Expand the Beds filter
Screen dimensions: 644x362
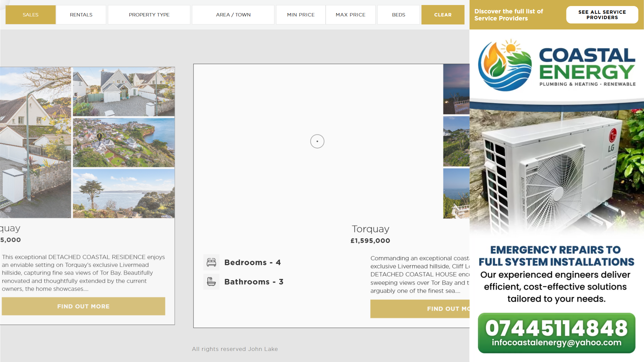[398, 15]
